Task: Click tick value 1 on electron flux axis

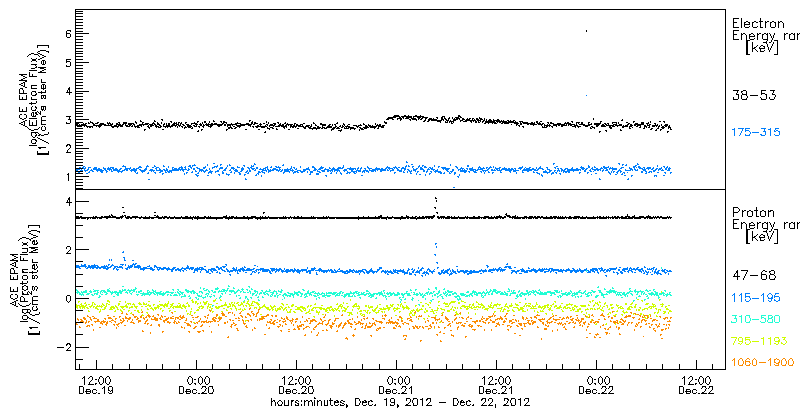Action: [x=69, y=177]
